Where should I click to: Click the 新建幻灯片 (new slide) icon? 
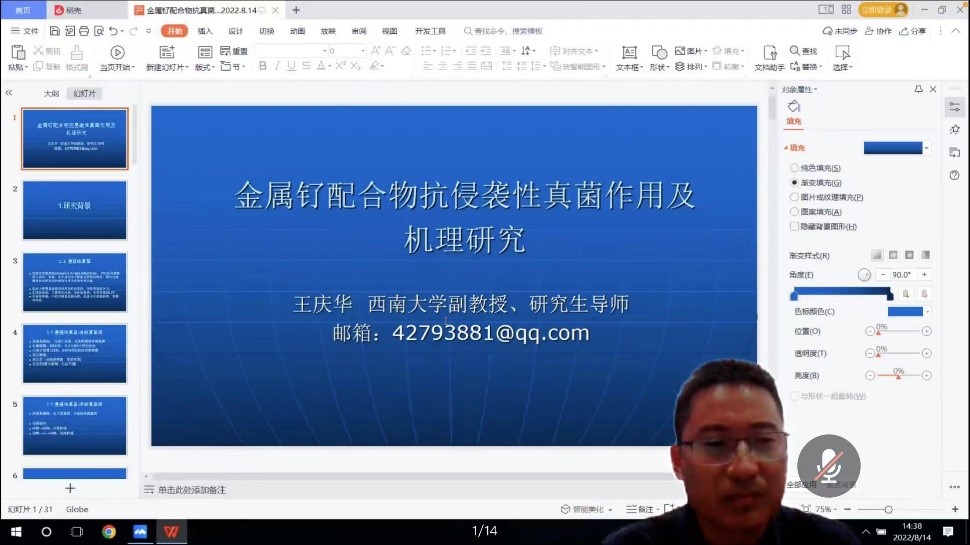pyautogui.click(x=162, y=52)
